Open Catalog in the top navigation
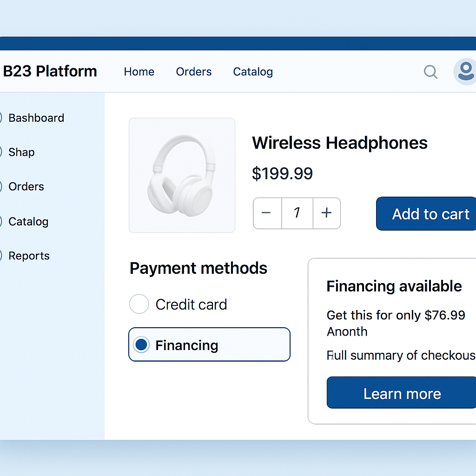 click(x=253, y=72)
